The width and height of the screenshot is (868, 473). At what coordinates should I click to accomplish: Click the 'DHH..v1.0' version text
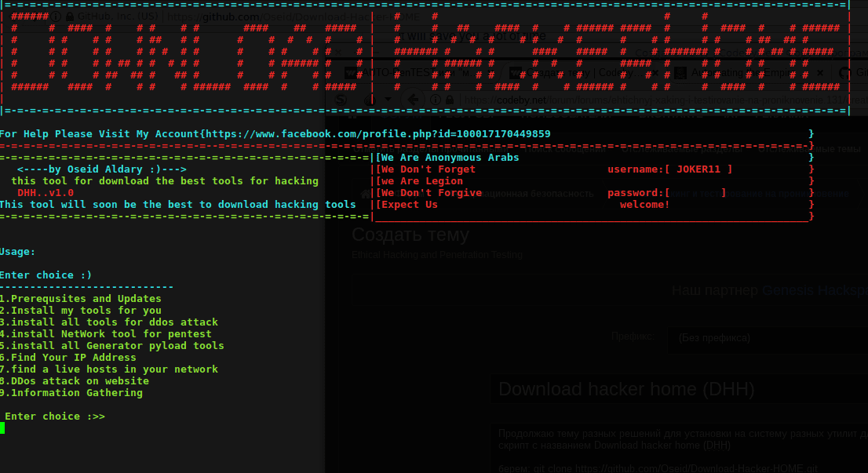[x=46, y=192]
